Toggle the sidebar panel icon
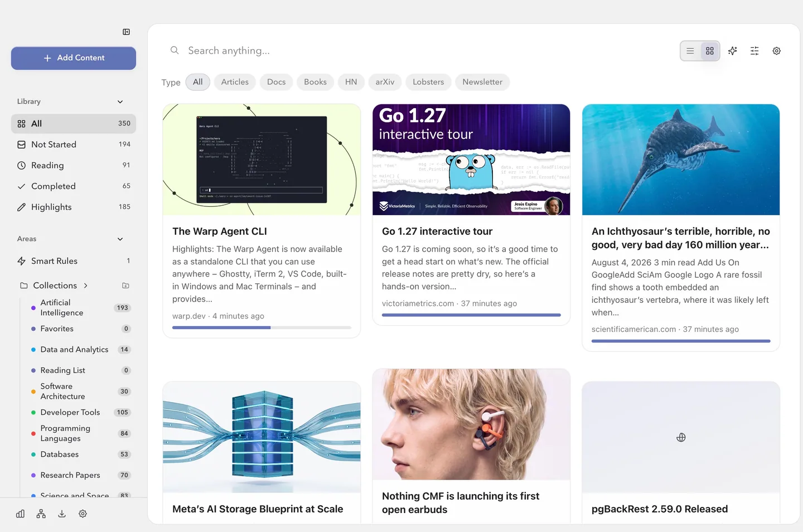803x532 pixels. pyautogui.click(x=126, y=32)
